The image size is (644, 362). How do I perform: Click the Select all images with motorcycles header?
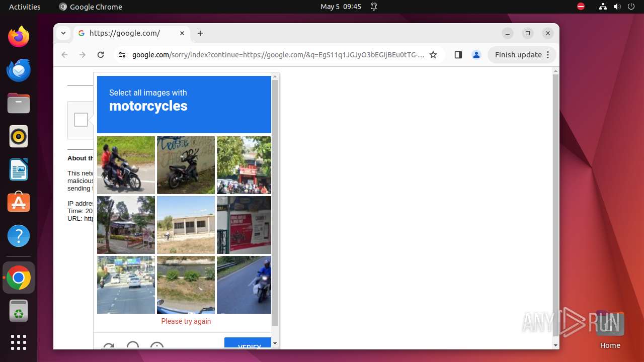pyautogui.click(x=184, y=105)
